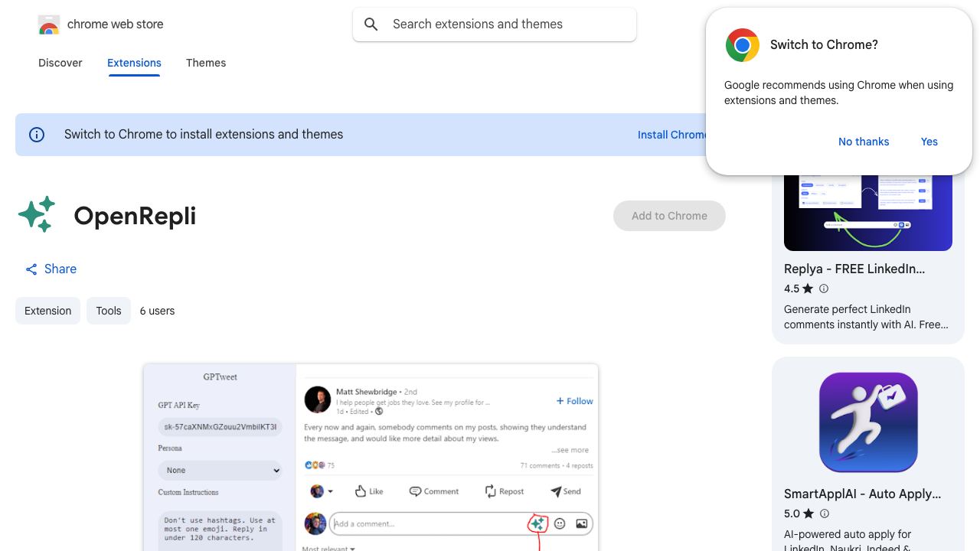Click the SmartApplAI 5.0 star rating
The image size is (980, 551).
pos(799,514)
